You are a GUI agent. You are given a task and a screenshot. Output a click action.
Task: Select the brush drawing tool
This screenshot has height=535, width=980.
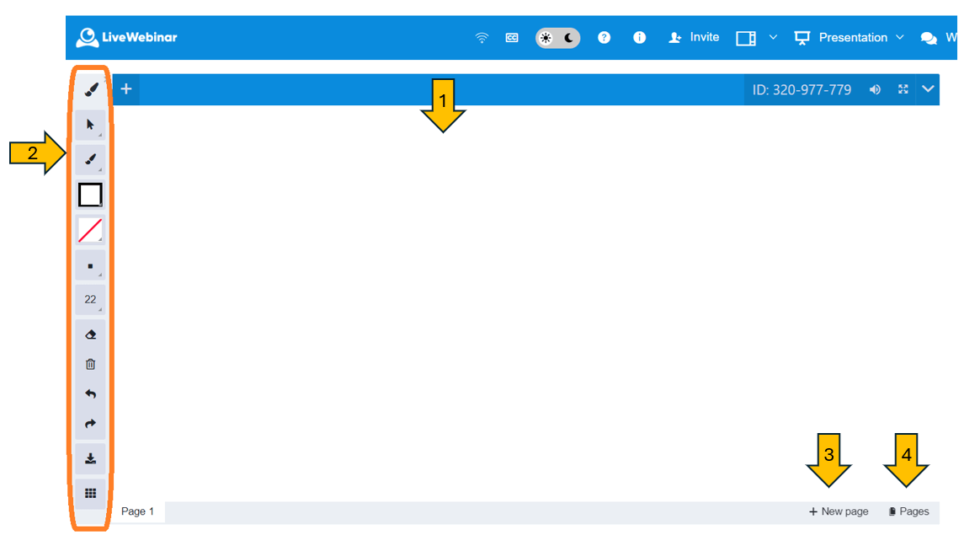click(x=90, y=159)
